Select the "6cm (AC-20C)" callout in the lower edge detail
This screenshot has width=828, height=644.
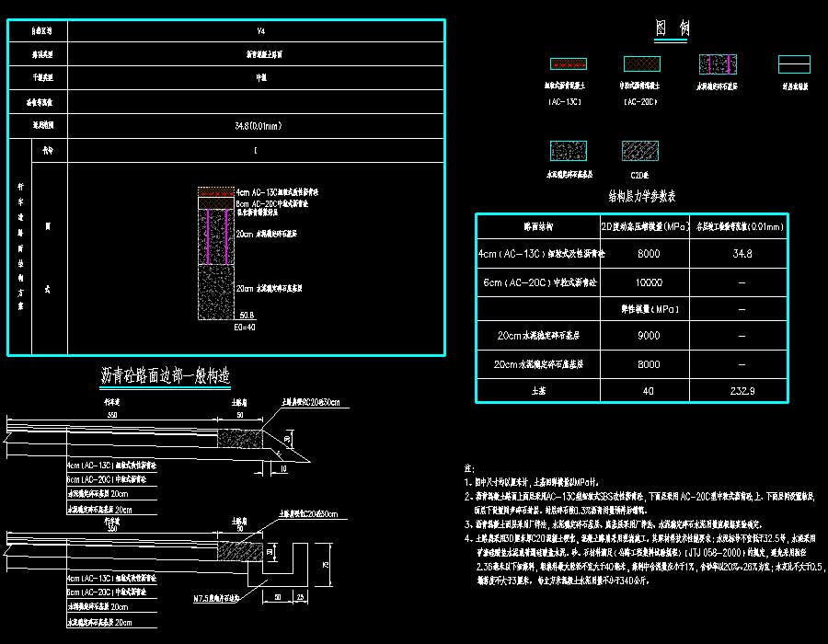[107, 592]
